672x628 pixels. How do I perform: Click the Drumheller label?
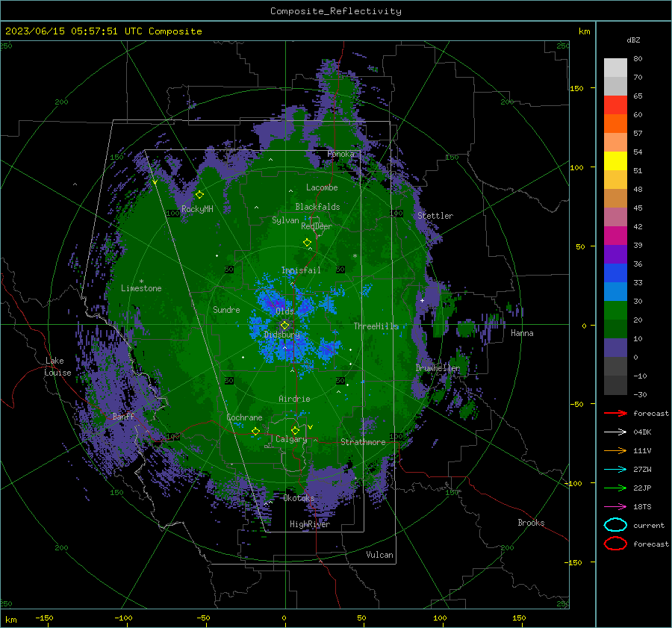(438, 368)
